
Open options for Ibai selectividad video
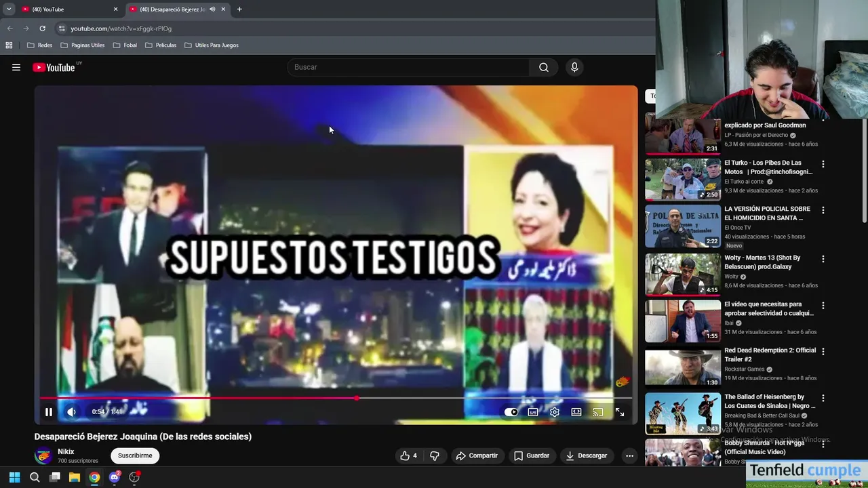pyautogui.click(x=823, y=306)
